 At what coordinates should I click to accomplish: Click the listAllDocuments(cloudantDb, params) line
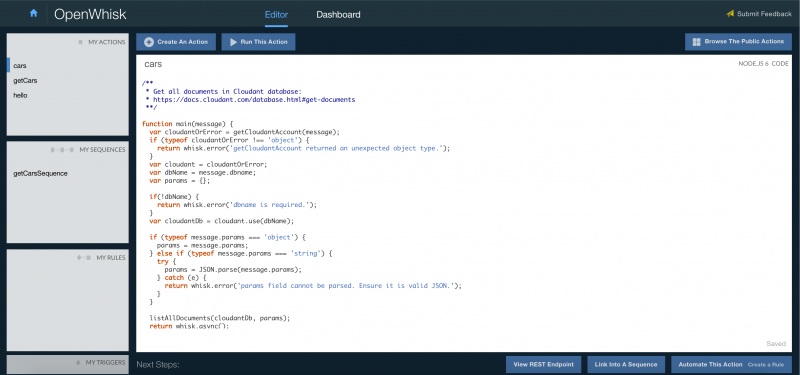pos(219,318)
